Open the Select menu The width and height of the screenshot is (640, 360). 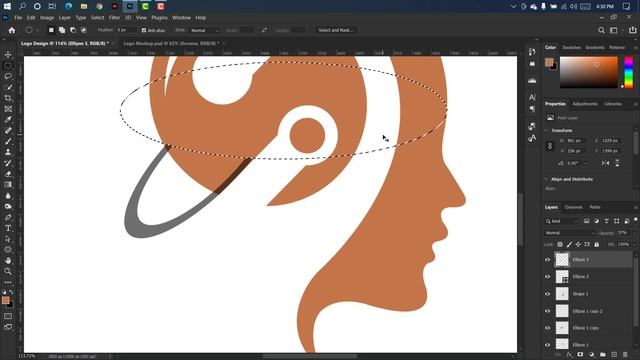(x=97, y=18)
